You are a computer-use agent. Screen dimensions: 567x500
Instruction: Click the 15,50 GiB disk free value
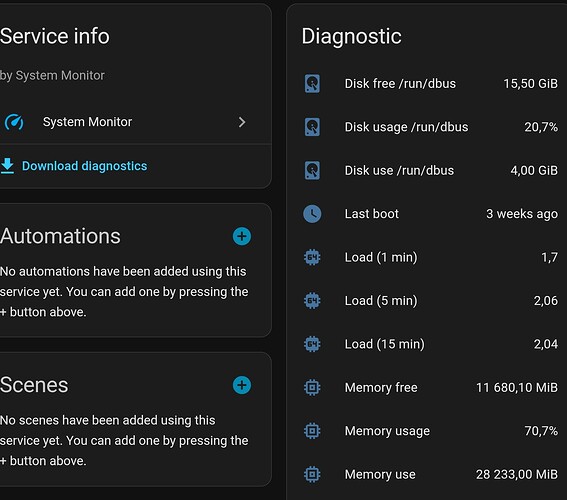click(x=530, y=84)
